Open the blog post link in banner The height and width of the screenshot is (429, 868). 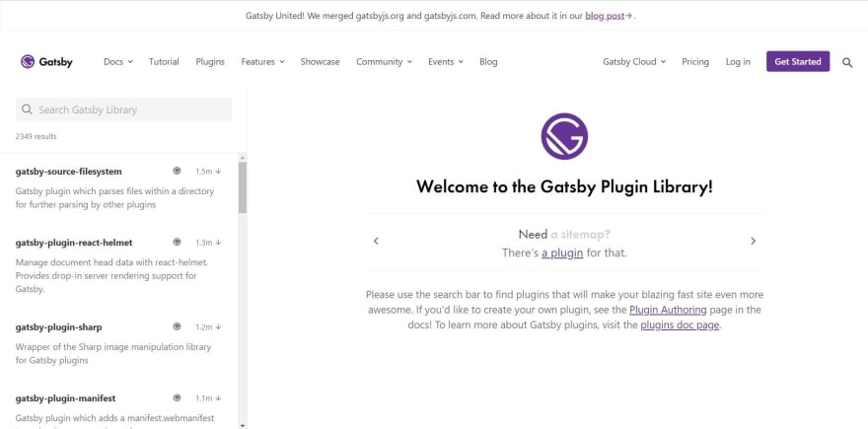coord(609,16)
